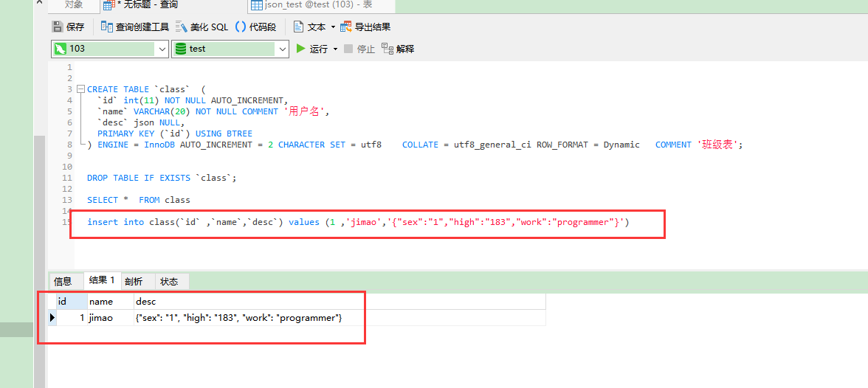This screenshot has height=388, width=868.
Task: Select the Result 1 (结果 1) tab
Action: pyautogui.click(x=101, y=280)
